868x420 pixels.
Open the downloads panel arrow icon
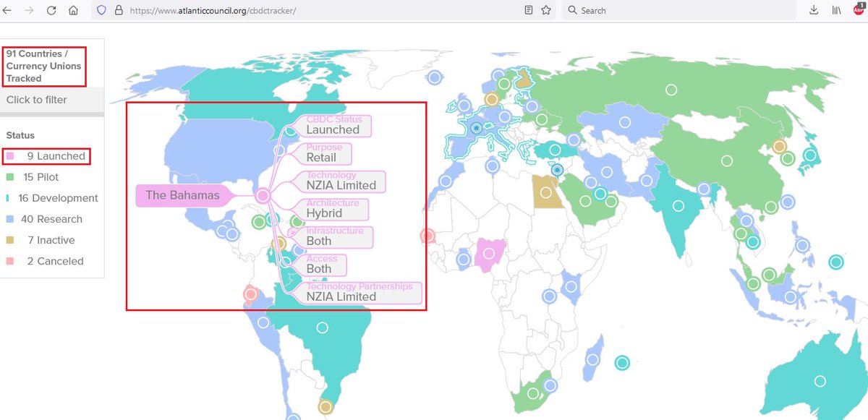click(814, 10)
